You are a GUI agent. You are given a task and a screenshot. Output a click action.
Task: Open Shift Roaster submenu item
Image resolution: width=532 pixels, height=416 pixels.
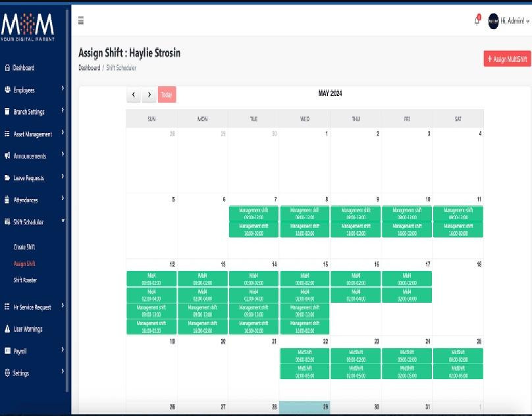point(25,280)
